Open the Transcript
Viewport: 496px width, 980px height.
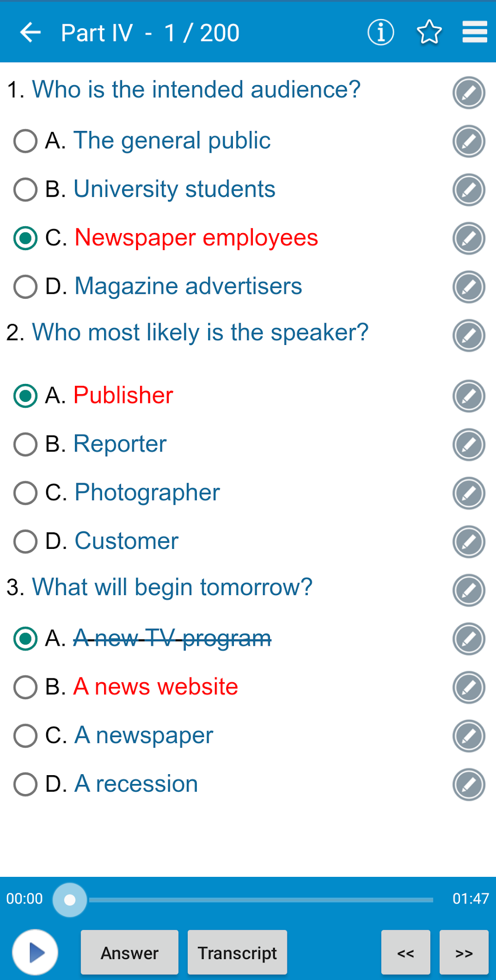coord(237,953)
